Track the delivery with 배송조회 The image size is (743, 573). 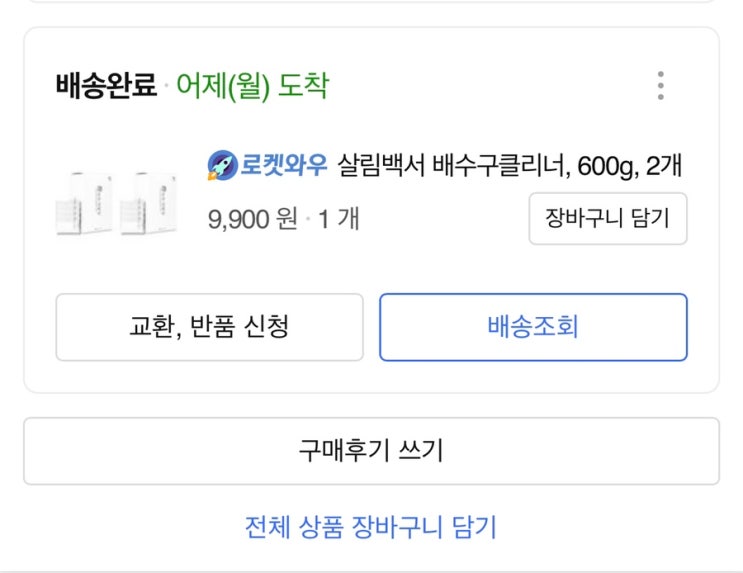pos(533,327)
